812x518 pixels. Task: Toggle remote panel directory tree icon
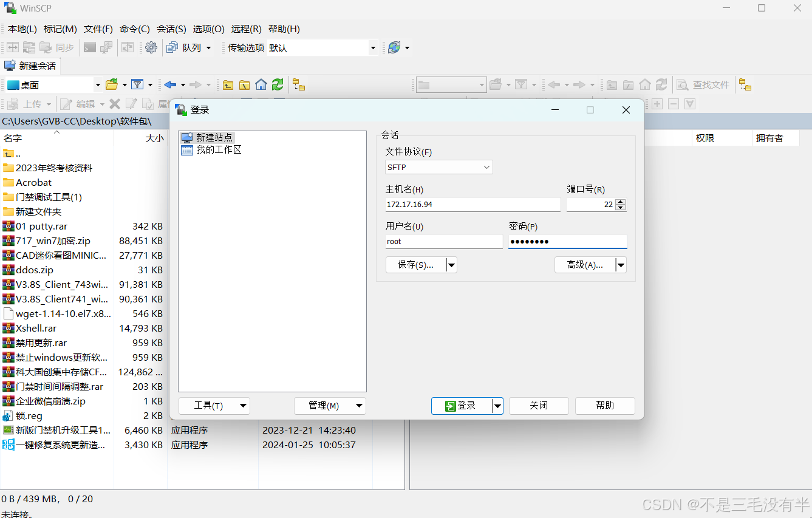pyautogui.click(x=745, y=84)
